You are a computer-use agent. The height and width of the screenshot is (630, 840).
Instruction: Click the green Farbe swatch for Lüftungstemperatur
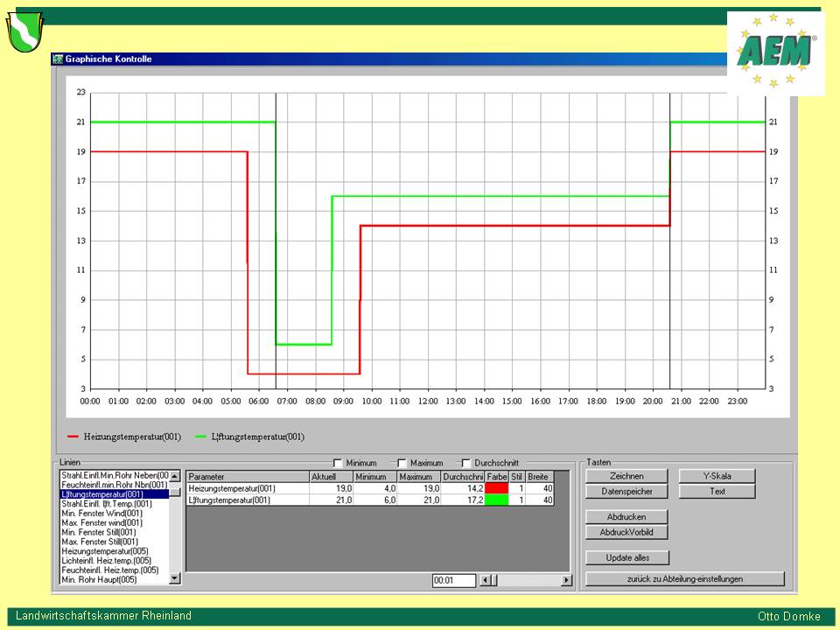coord(497,500)
